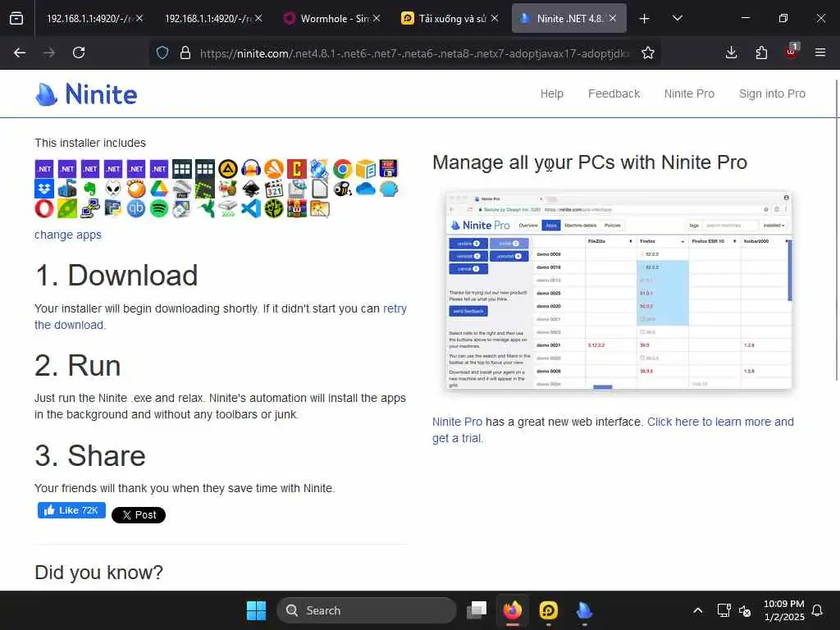840x630 pixels.
Task: Click the Audacity headphones icon
Action: [251, 169]
